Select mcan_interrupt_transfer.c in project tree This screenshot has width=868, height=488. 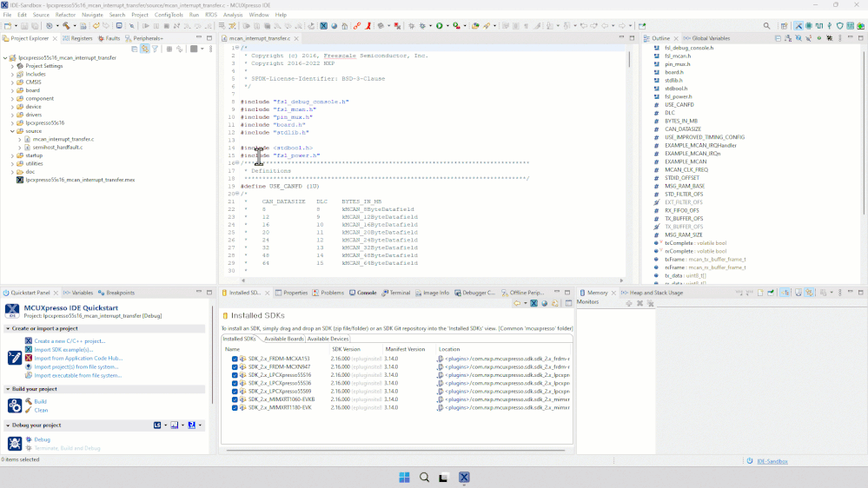pyautogui.click(x=63, y=139)
